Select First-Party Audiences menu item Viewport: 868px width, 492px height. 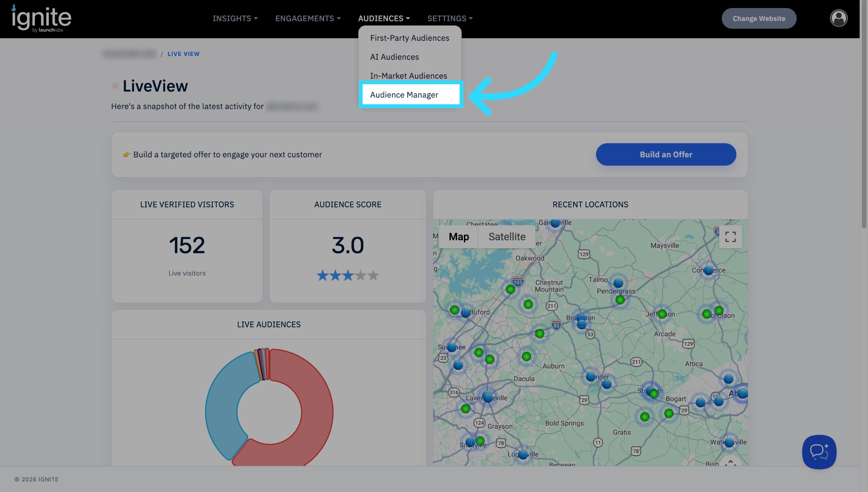tap(410, 38)
